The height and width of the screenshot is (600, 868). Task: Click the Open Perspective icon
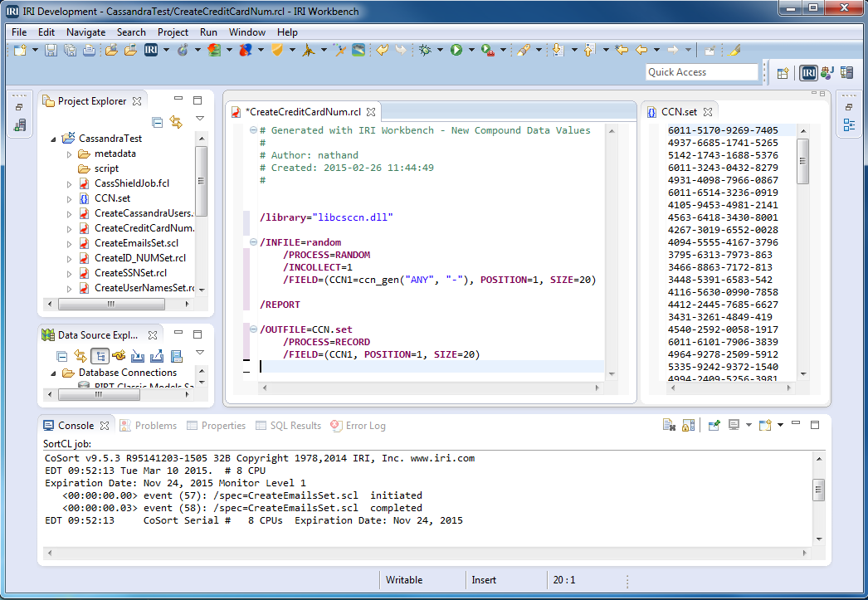click(x=783, y=73)
